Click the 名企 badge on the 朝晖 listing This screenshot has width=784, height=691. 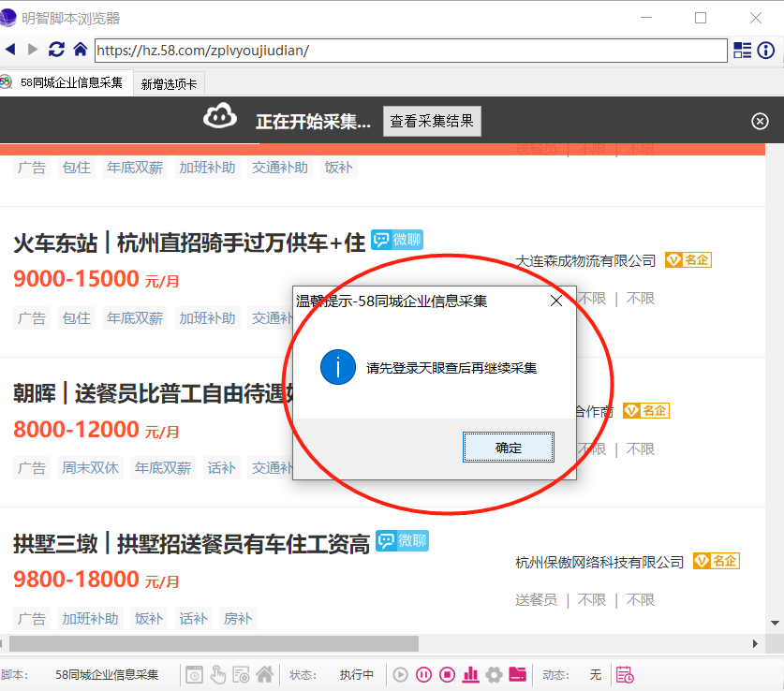[x=646, y=411]
